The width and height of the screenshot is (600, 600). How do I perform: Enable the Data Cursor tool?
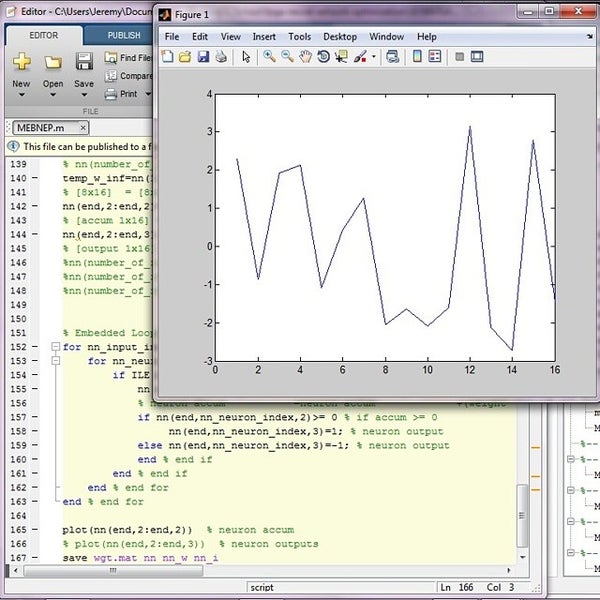(x=341, y=57)
